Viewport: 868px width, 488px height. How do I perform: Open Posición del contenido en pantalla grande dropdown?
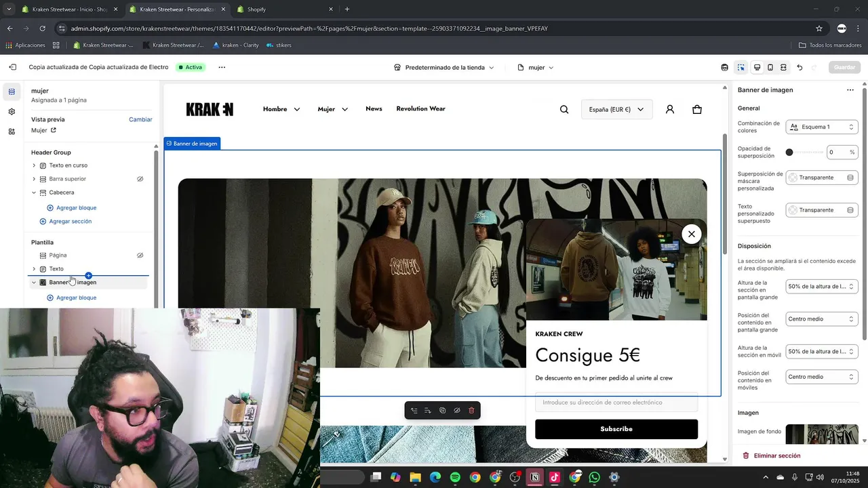(x=822, y=319)
